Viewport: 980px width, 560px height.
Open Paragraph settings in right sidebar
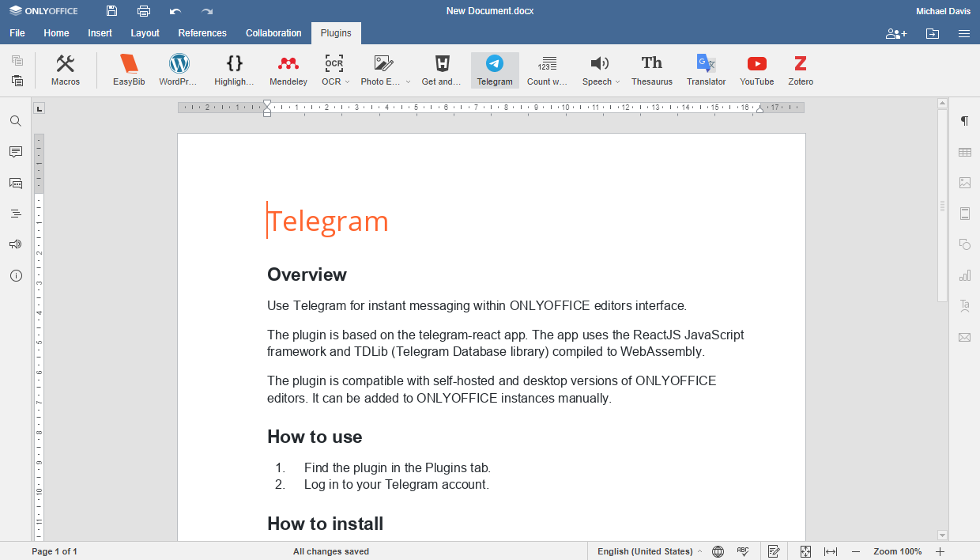pos(964,121)
